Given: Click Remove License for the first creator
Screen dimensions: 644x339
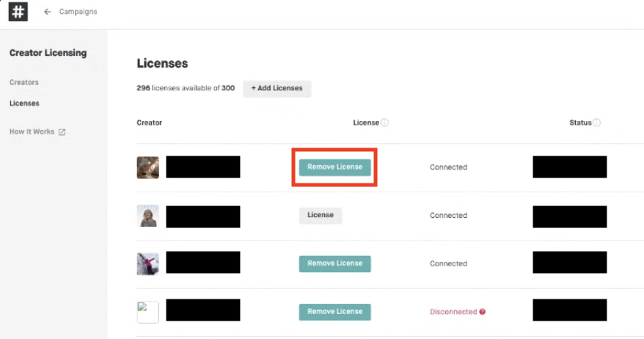Looking at the screenshot, I should point(334,167).
